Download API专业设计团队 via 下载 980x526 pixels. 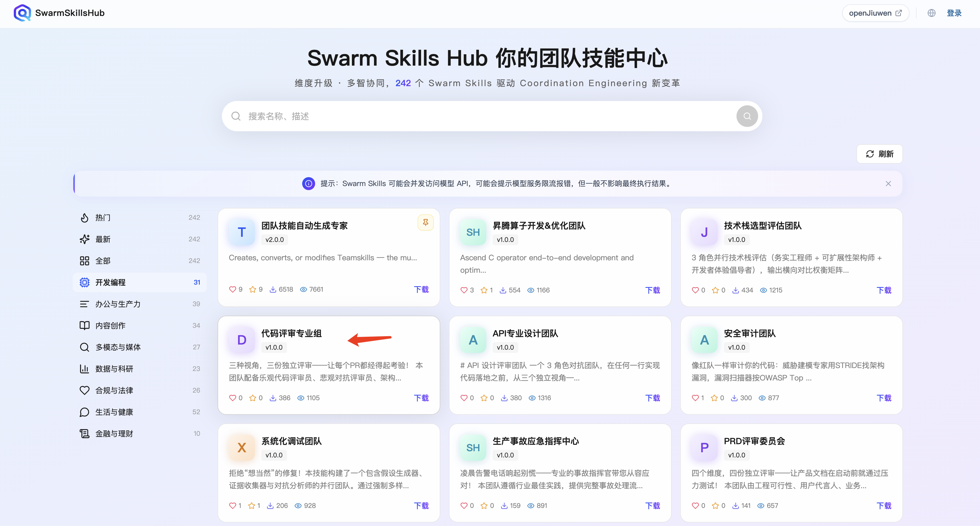pos(652,398)
